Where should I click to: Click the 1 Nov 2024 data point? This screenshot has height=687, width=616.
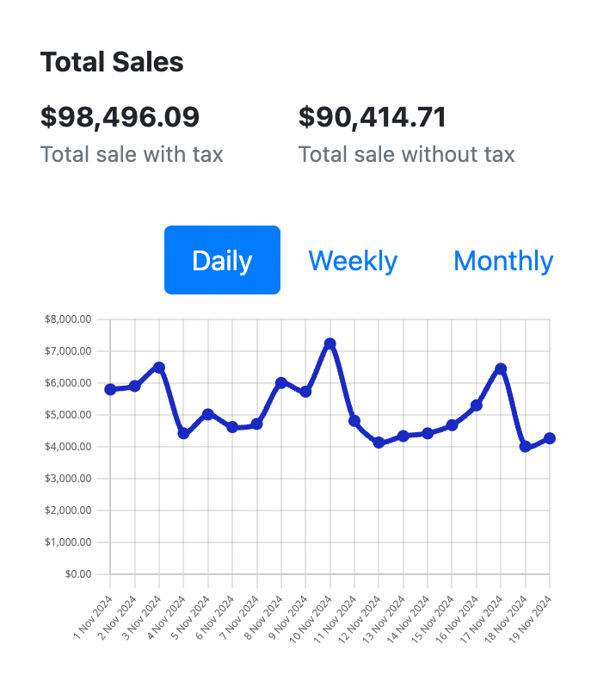click(110, 389)
